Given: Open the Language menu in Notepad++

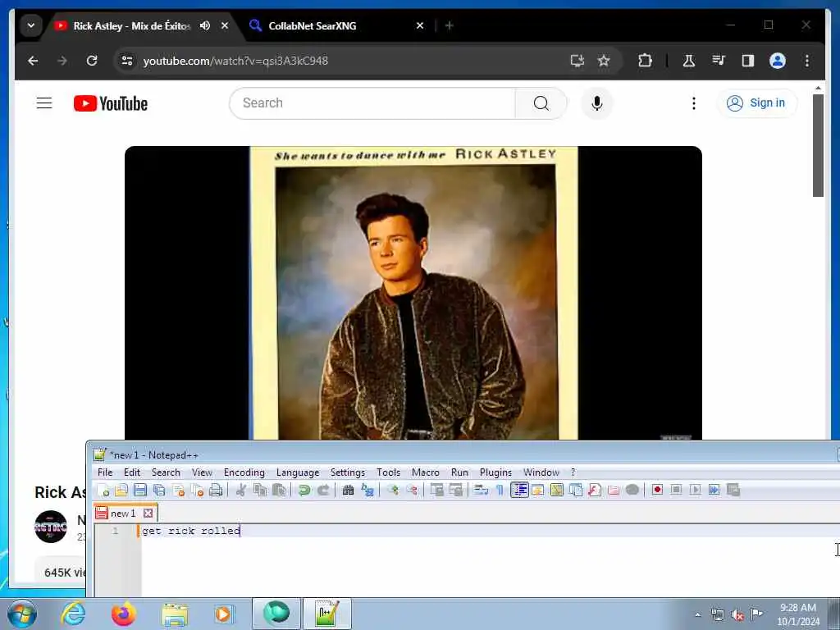Looking at the screenshot, I should point(297,472).
